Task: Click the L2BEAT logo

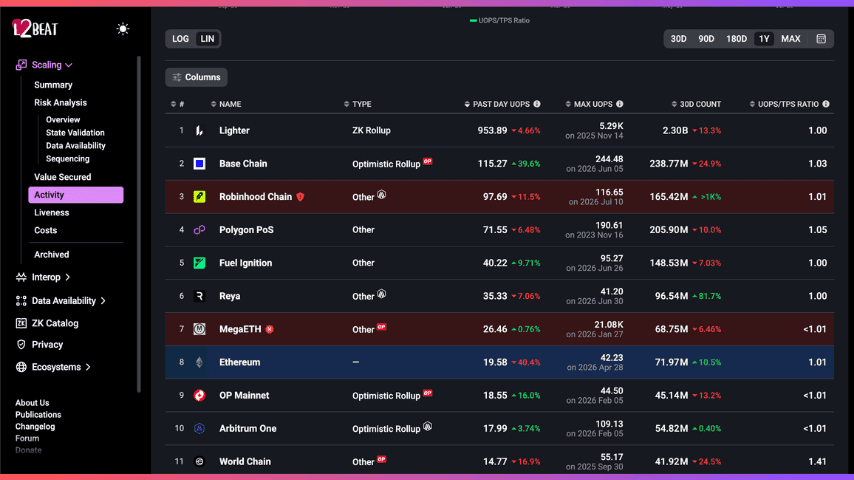Action: point(35,28)
